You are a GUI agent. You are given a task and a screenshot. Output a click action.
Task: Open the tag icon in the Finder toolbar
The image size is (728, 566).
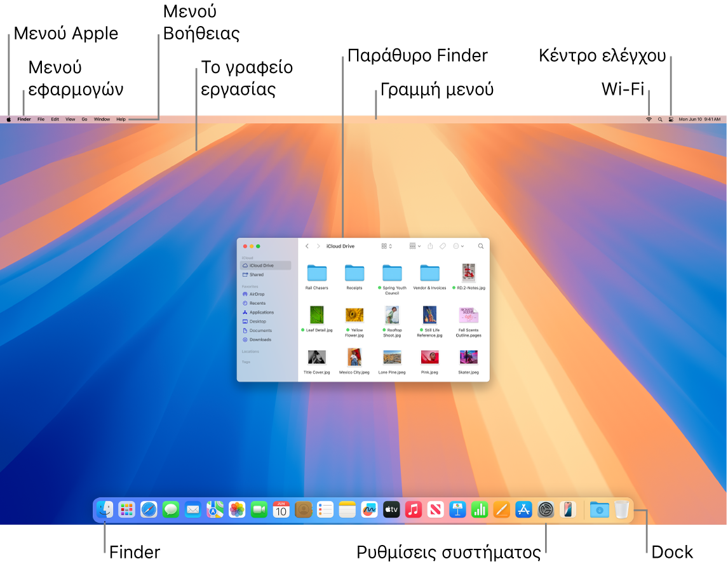(x=443, y=246)
